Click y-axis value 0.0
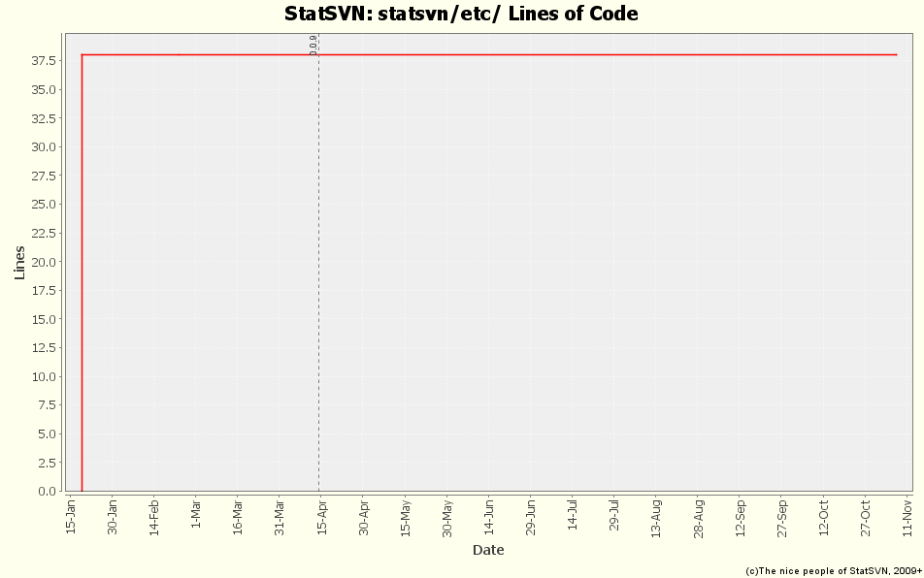 (48, 491)
